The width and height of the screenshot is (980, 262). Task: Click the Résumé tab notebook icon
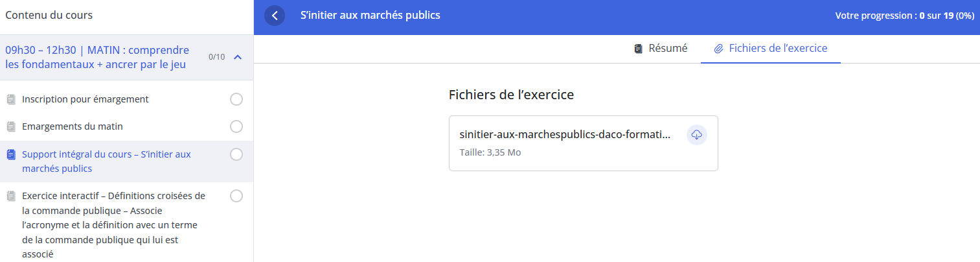[x=638, y=49]
